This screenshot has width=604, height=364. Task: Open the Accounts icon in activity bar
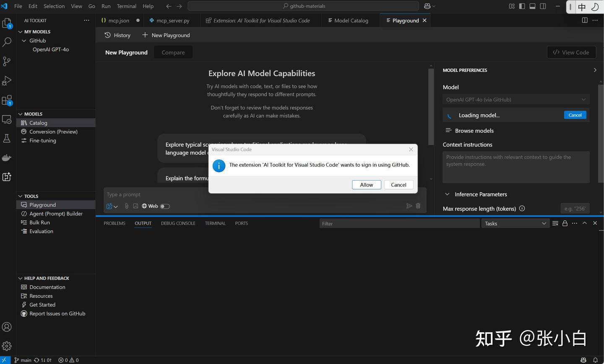(7, 327)
